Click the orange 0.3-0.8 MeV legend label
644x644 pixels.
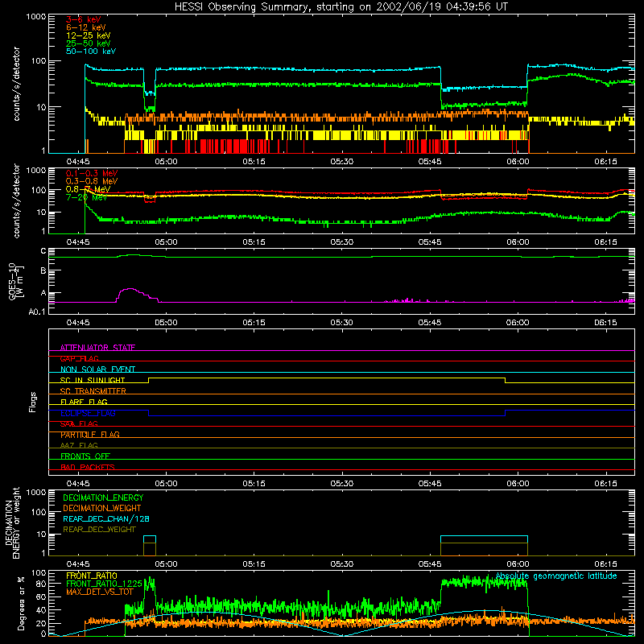pos(92,181)
